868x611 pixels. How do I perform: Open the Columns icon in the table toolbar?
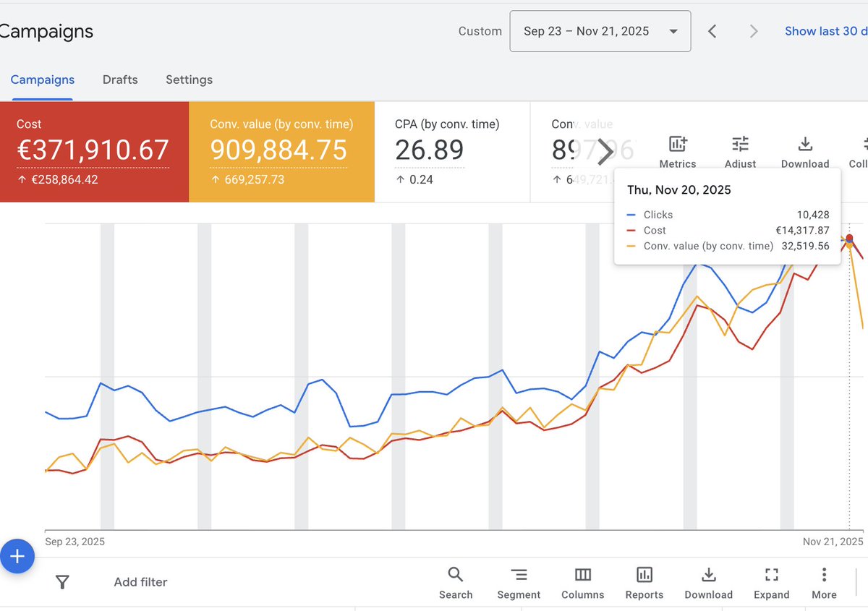(x=582, y=575)
